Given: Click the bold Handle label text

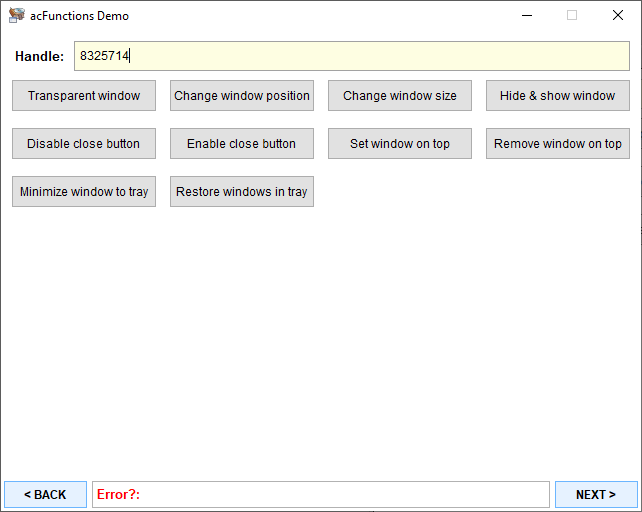Looking at the screenshot, I should [40, 57].
